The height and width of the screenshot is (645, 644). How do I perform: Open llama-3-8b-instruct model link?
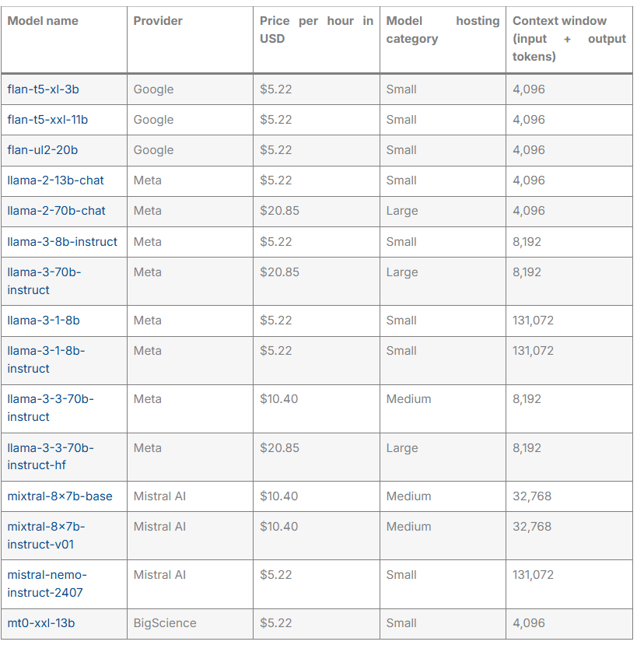tap(62, 242)
